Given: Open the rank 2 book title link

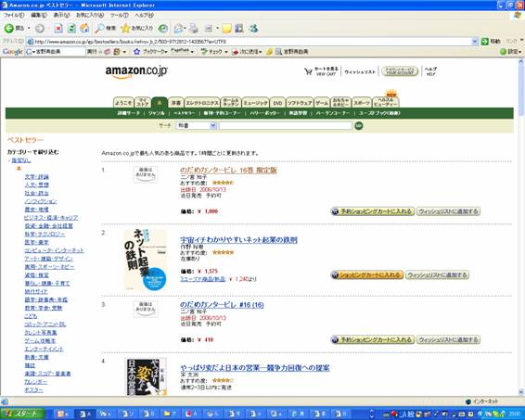Looking at the screenshot, I should (238, 240).
